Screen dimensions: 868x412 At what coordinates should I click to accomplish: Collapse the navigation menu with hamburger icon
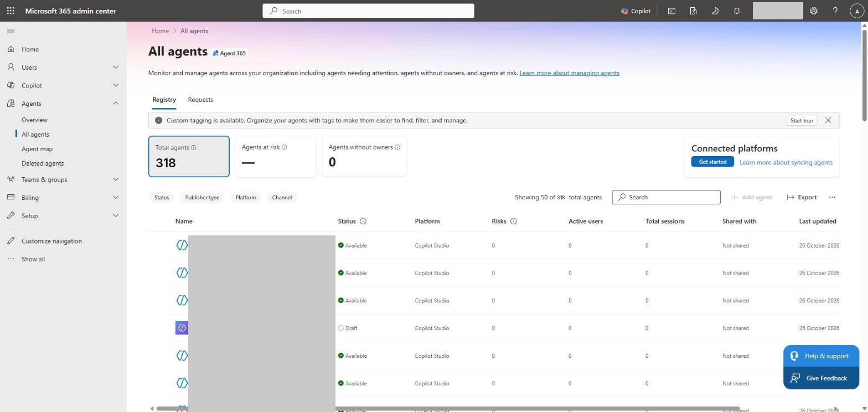point(11,31)
